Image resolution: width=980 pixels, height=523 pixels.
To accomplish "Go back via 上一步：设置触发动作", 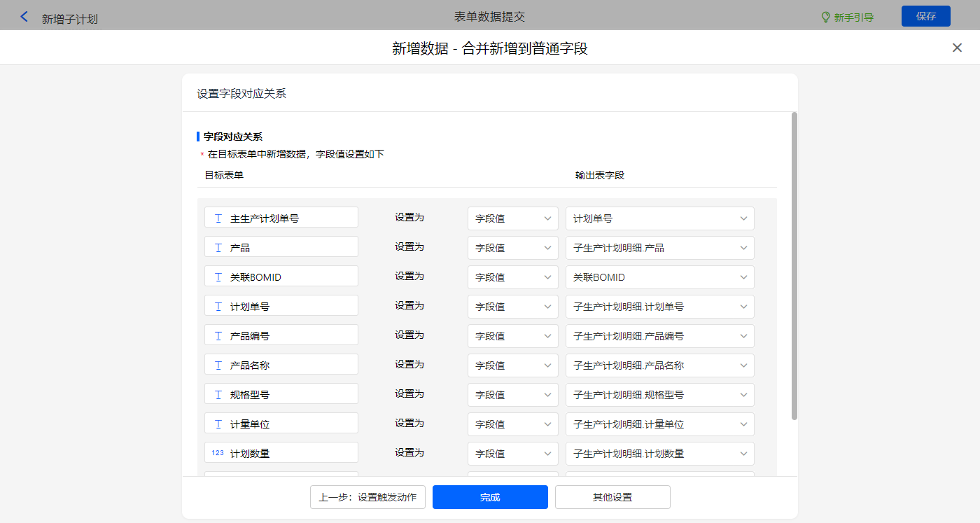I will [367, 497].
